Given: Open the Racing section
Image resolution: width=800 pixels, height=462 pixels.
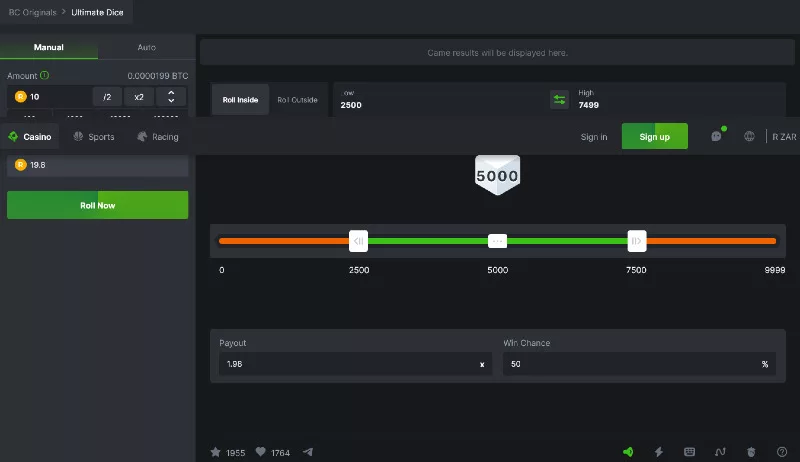Looking at the screenshot, I should pos(158,137).
